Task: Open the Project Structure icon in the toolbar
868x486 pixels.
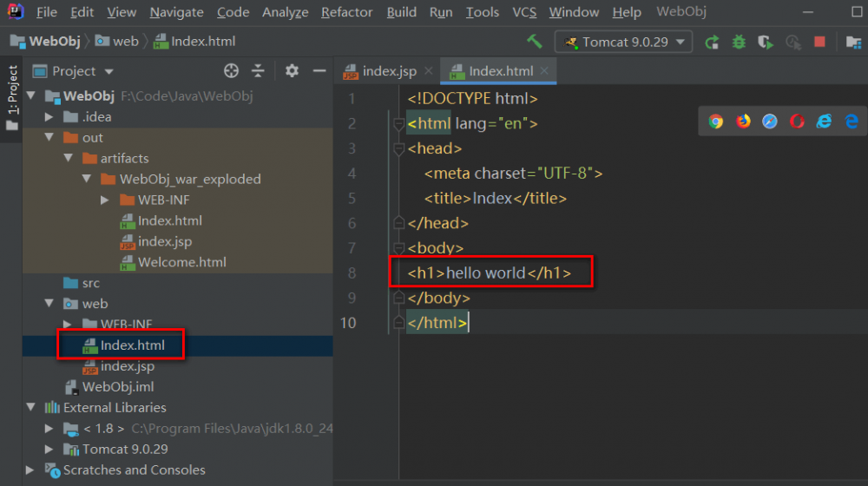Action: coord(853,42)
